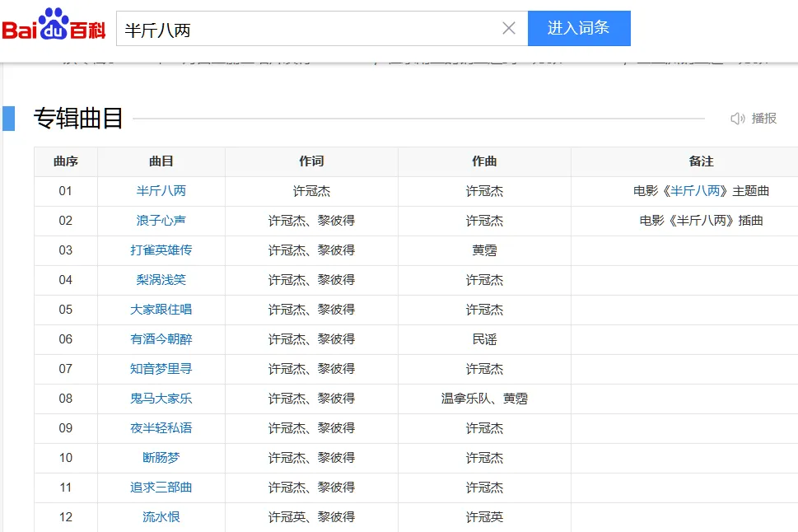Click the 作词 column header

[x=311, y=161]
